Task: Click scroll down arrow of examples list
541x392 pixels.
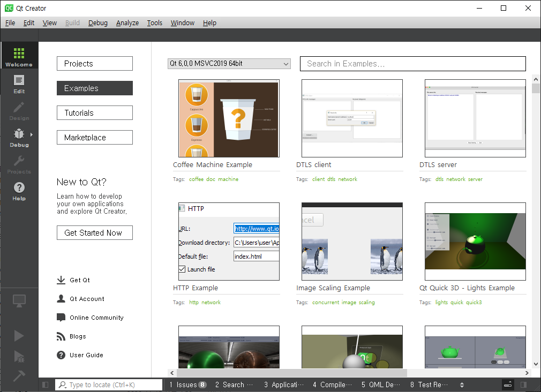Action: 536,364
